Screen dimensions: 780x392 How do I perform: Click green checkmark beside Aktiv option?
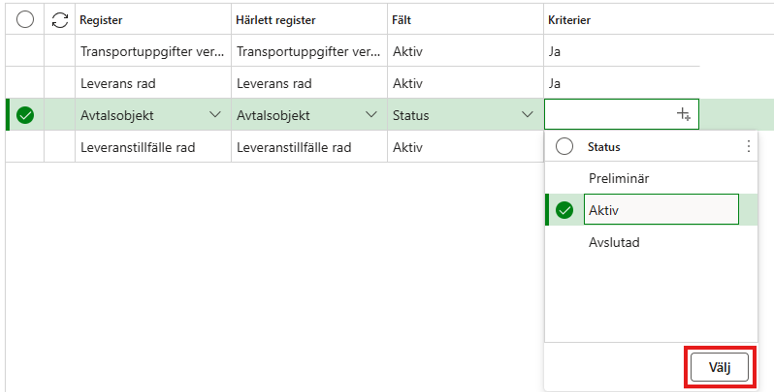[564, 210]
